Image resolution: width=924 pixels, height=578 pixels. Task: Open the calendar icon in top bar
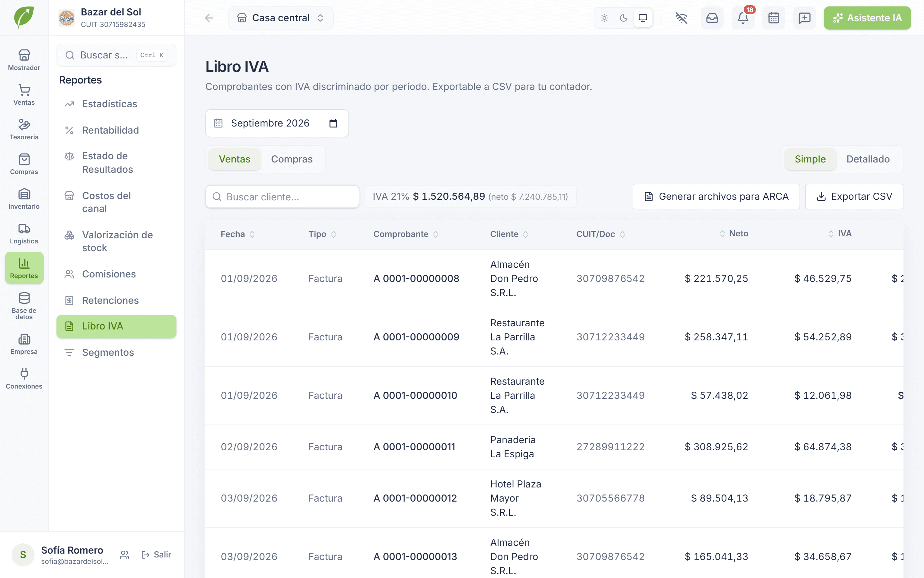pos(774,18)
